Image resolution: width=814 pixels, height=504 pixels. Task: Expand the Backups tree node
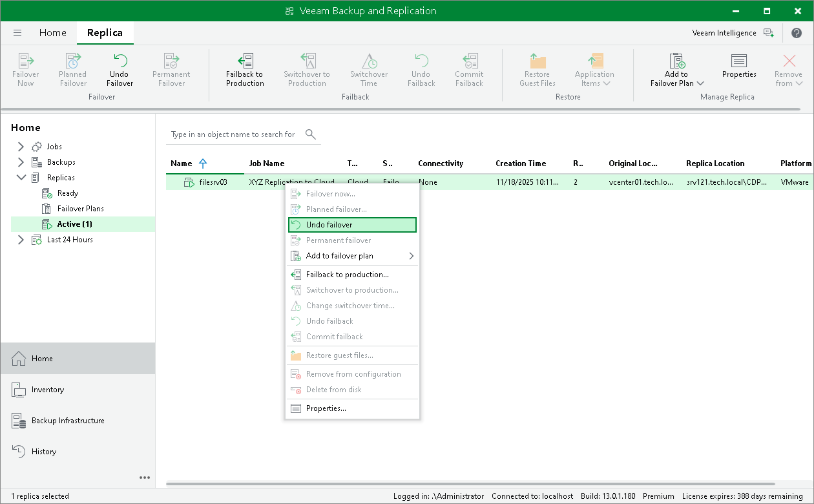point(21,162)
